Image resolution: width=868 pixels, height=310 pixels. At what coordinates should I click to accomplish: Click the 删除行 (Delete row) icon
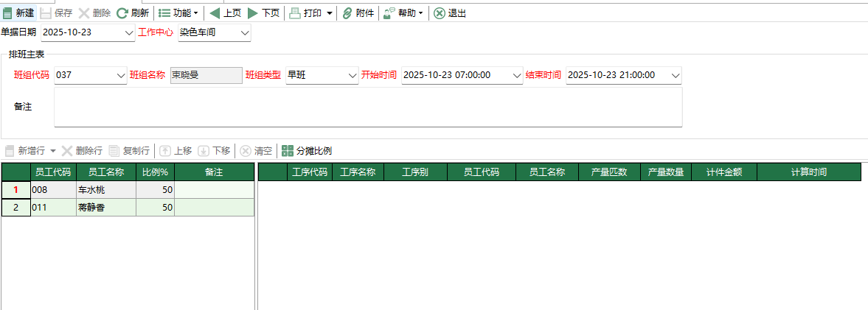67,150
